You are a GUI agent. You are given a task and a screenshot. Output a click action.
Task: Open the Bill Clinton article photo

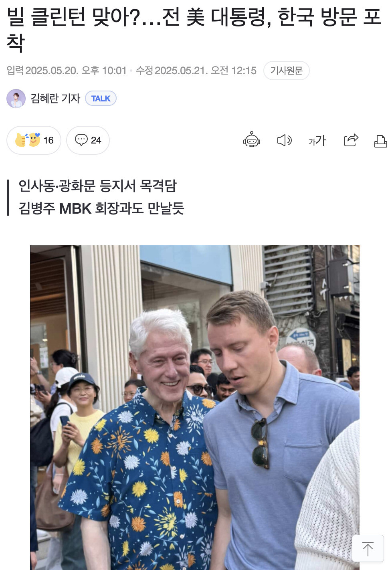(195, 407)
